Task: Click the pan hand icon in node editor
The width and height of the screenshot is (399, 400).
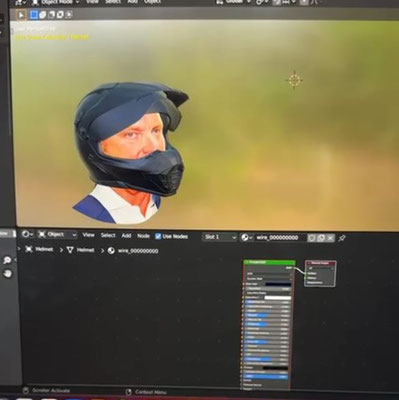Action: pos(7,274)
